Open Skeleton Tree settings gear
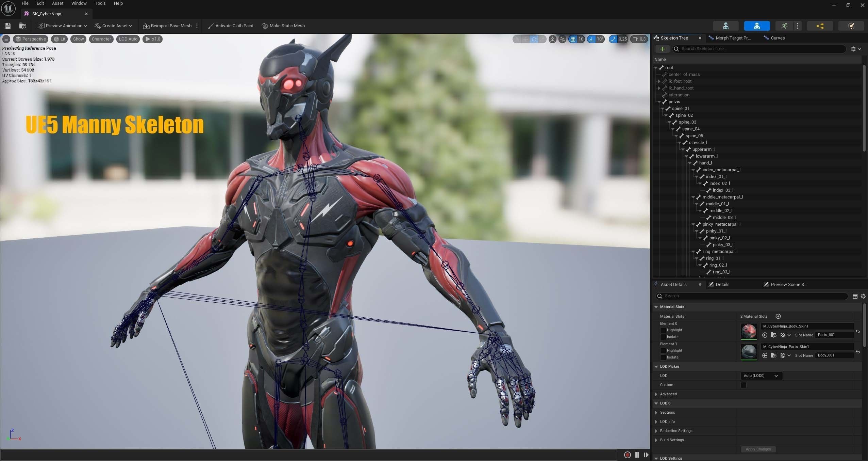The height and width of the screenshot is (461, 868). (856, 49)
